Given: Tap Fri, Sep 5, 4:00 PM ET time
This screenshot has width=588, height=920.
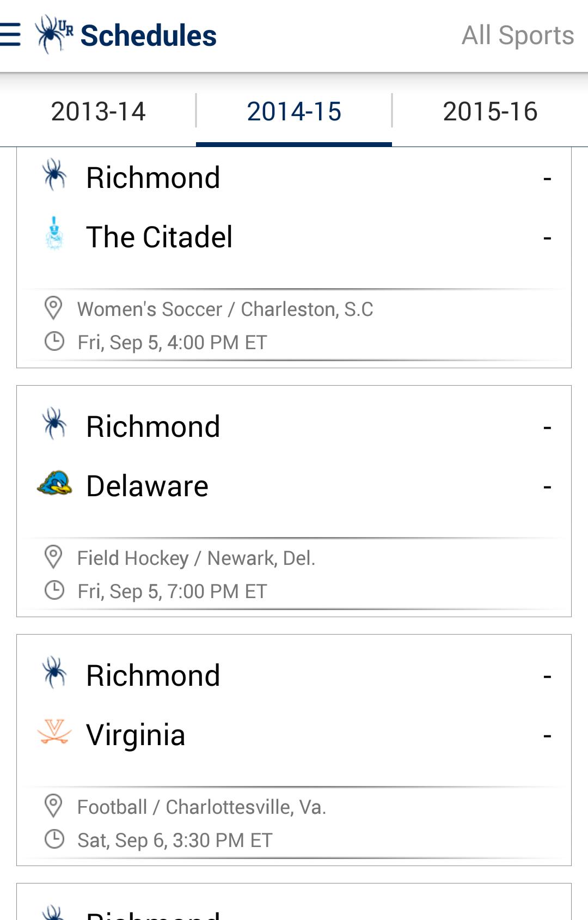Looking at the screenshot, I should pyautogui.click(x=172, y=343).
